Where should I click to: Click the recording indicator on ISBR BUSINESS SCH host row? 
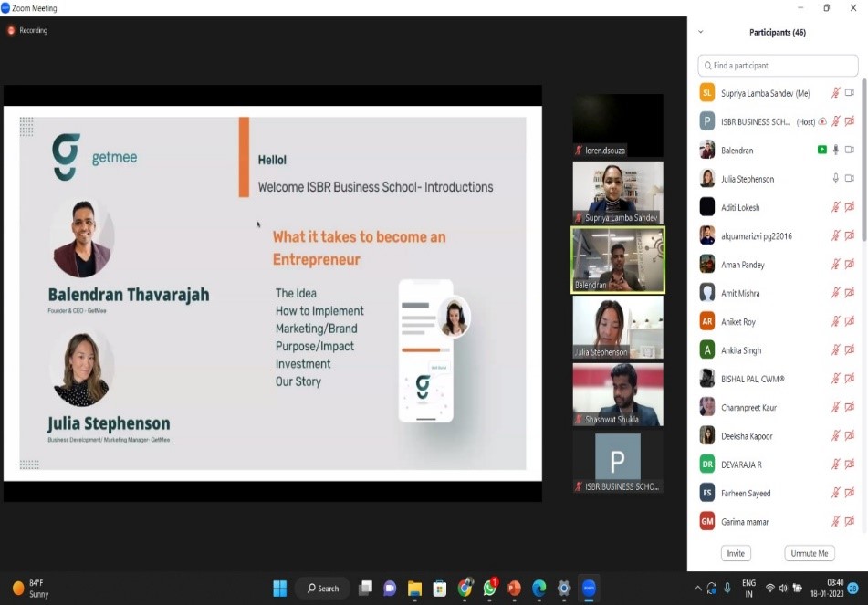[x=822, y=121]
